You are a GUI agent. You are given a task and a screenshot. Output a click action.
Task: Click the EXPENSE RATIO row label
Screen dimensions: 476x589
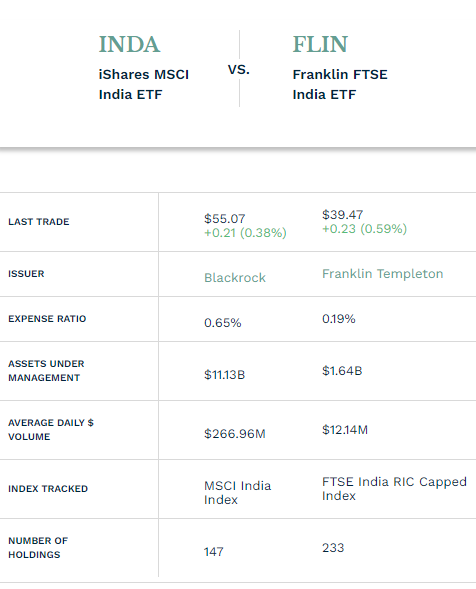tap(47, 319)
